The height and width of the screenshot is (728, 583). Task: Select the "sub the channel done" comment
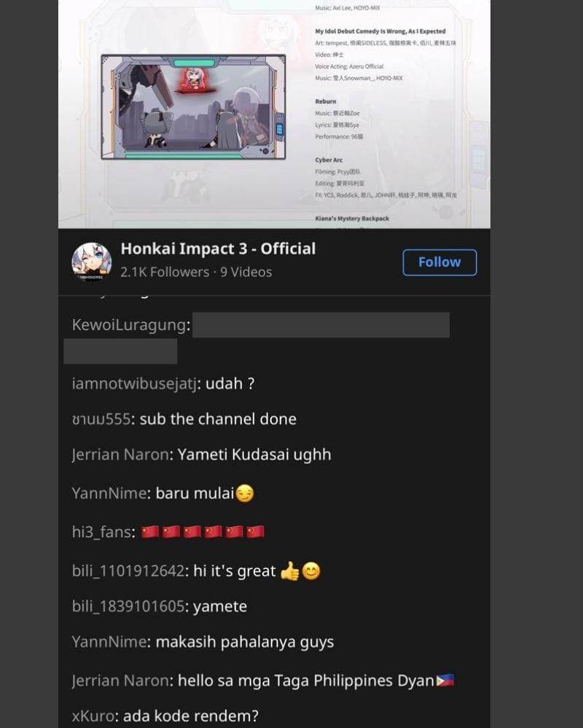point(218,419)
